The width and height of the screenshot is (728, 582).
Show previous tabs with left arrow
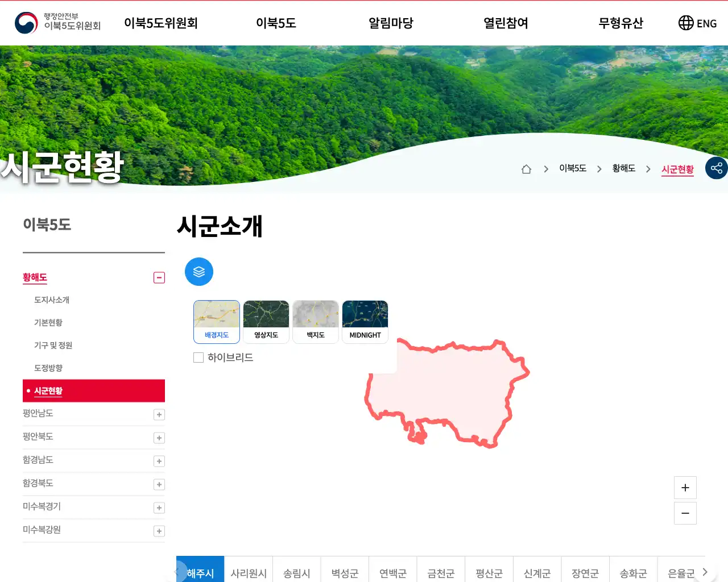177,572
